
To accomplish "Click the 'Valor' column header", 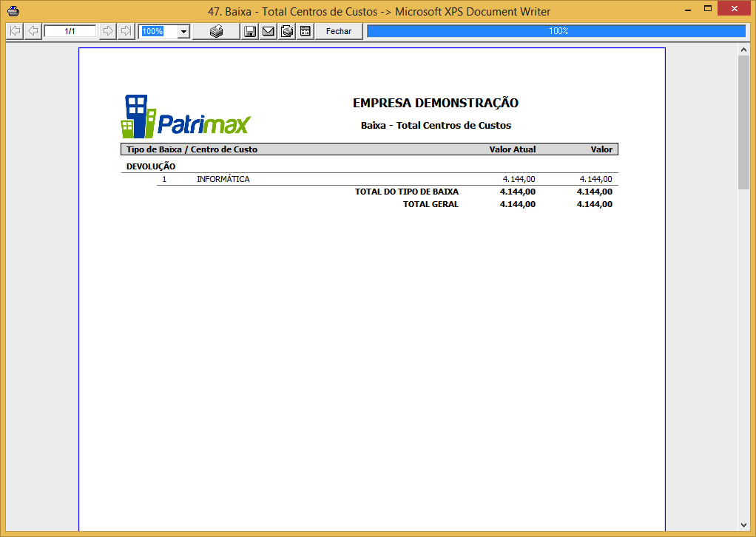I will point(601,149).
